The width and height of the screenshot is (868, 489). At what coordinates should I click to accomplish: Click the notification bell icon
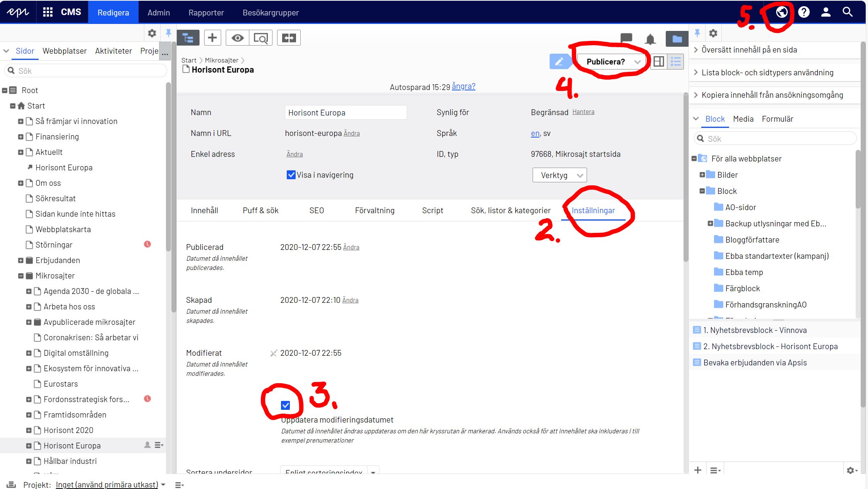pos(650,39)
